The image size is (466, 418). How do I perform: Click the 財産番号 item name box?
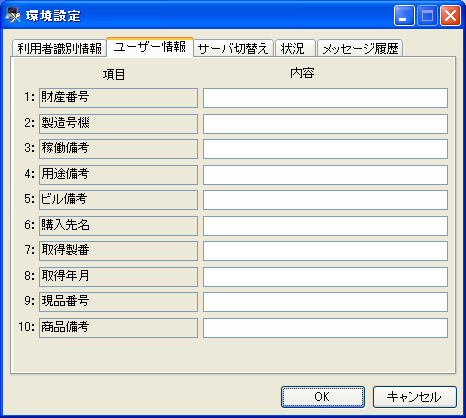(118, 98)
